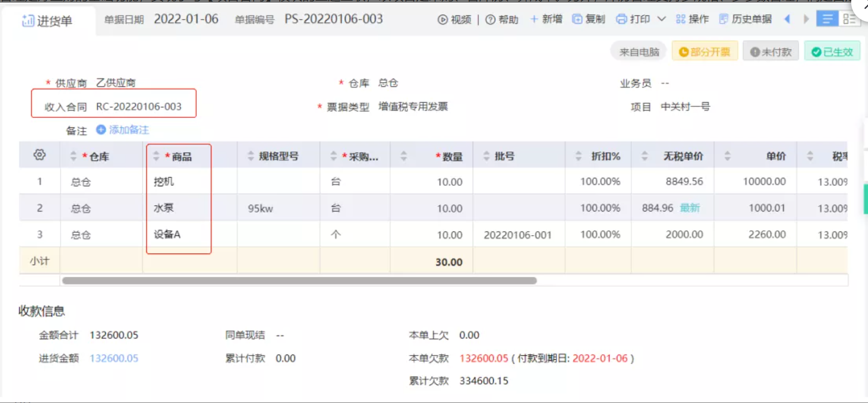Click 复制 to copy this purchase order
The width and height of the screenshot is (868, 403).
pos(589,19)
